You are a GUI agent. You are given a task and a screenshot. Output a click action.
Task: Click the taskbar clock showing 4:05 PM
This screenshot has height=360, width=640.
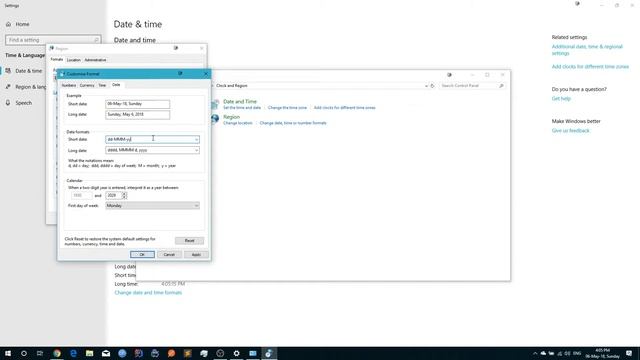tap(602, 353)
